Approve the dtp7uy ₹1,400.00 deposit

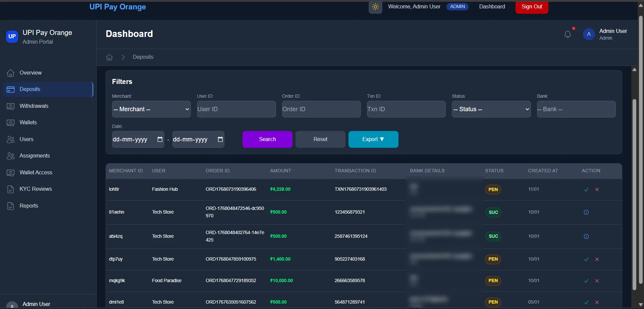586,259
